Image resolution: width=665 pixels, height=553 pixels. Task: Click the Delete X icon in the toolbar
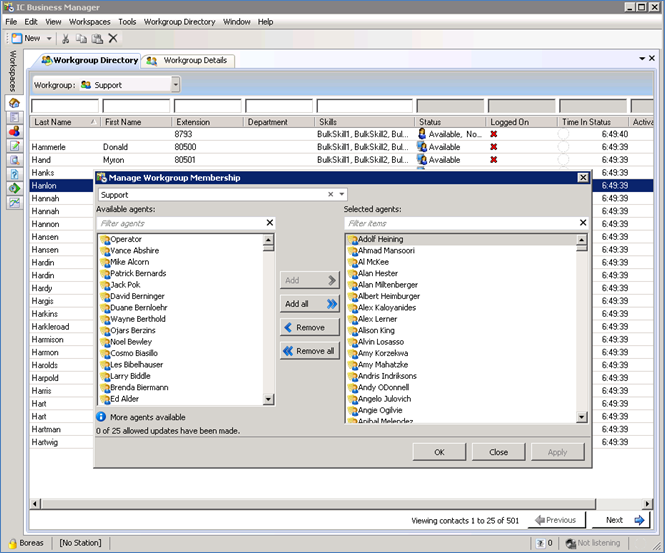tap(113, 38)
